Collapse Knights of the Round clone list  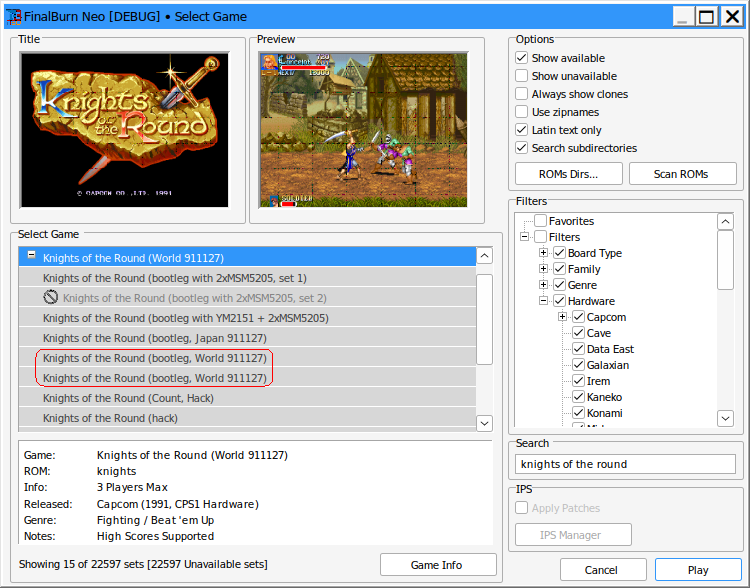[32, 255]
